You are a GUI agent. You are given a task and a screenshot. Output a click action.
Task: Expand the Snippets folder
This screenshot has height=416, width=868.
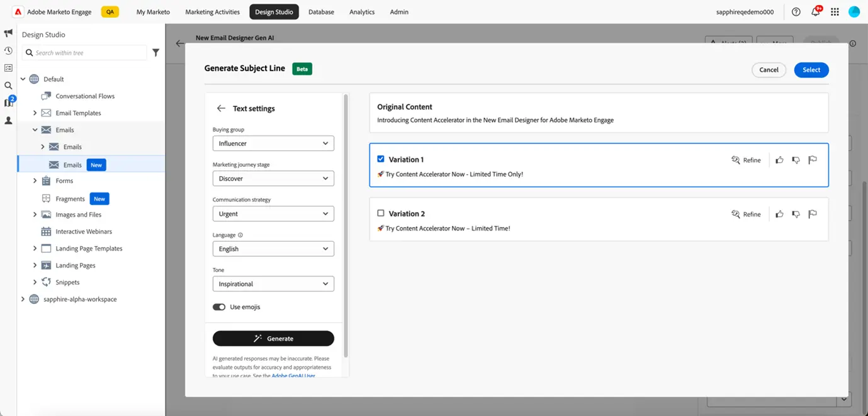coord(35,283)
